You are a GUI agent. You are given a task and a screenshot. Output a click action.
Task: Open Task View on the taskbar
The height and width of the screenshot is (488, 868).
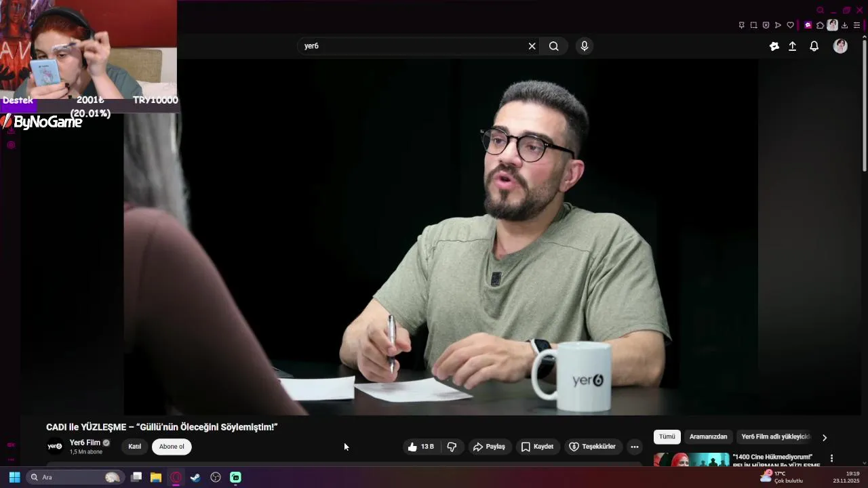(x=136, y=477)
